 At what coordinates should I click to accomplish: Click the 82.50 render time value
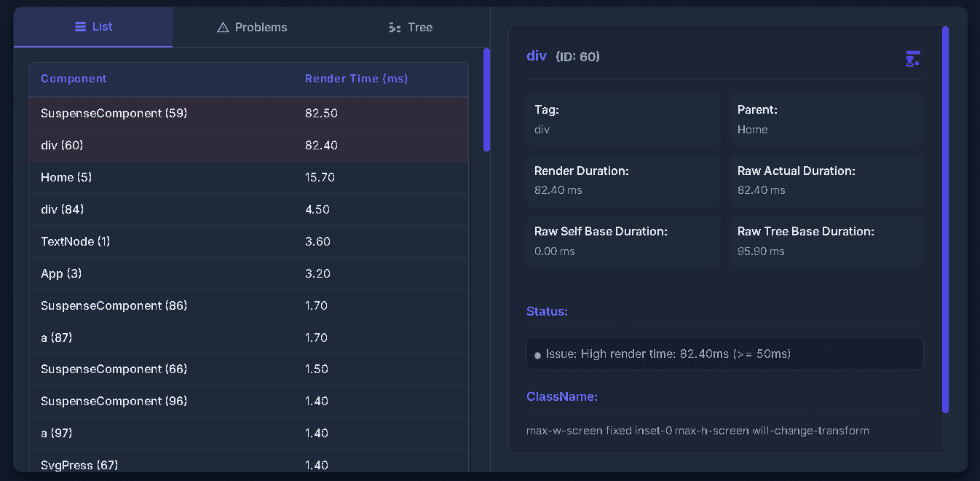(321, 114)
